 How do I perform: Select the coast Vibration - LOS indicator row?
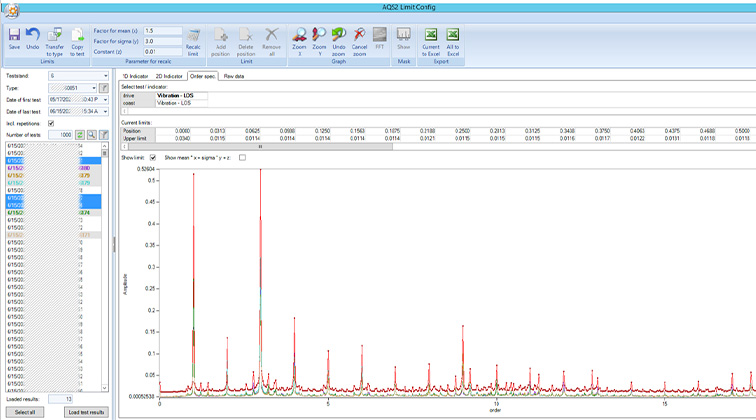(x=164, y=103)
